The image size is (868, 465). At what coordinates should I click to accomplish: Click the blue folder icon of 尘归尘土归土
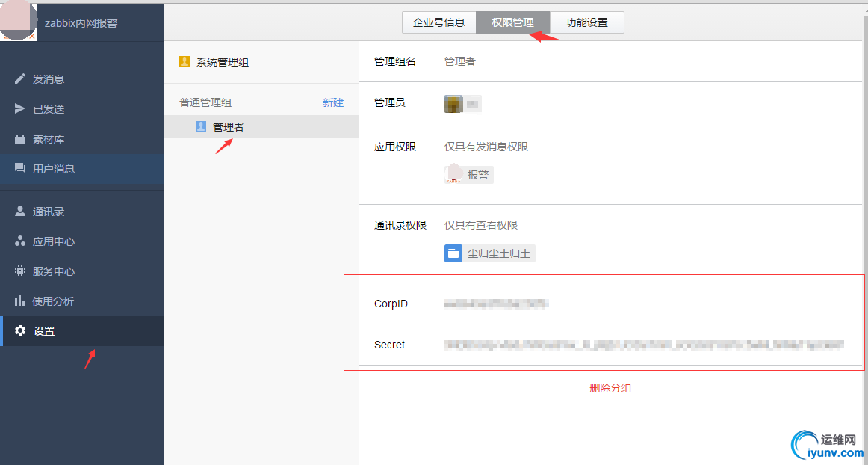pyautogui.click(x=453, y=254)
